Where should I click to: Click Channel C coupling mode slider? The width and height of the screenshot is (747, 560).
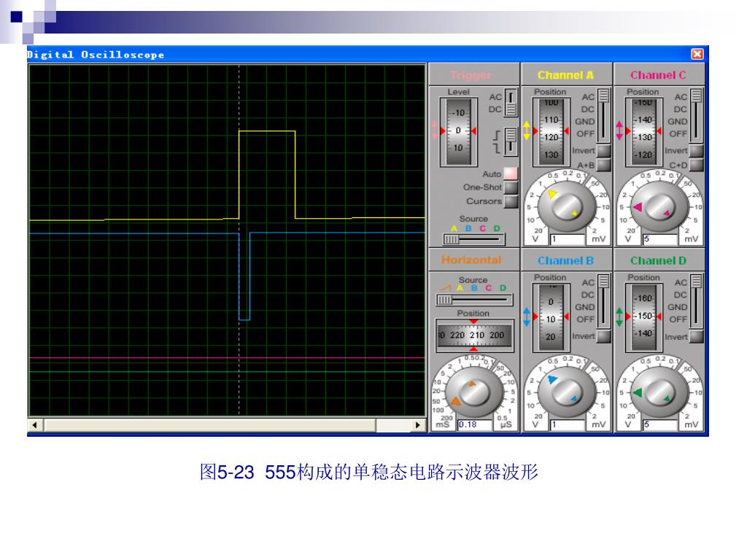coord(696,115)
